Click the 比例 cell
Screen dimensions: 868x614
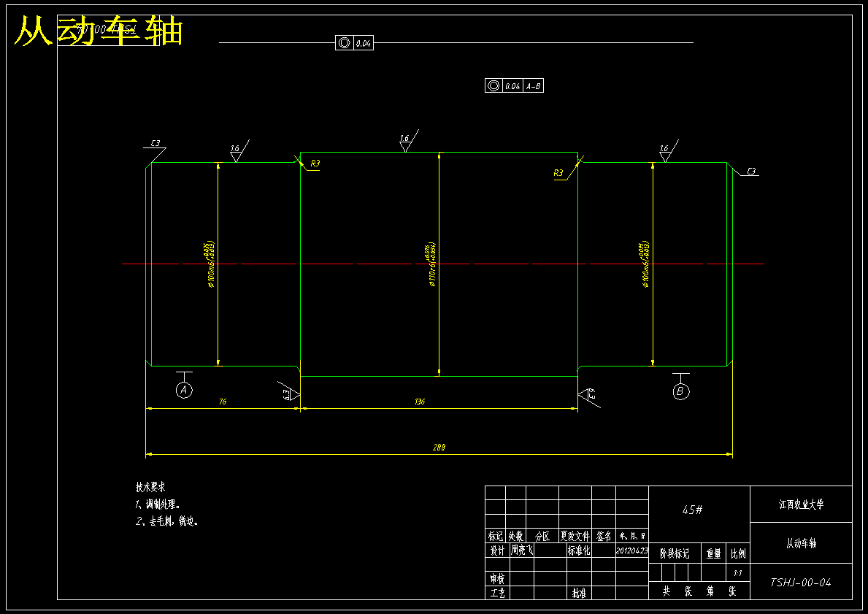click(x=738, y=553)
